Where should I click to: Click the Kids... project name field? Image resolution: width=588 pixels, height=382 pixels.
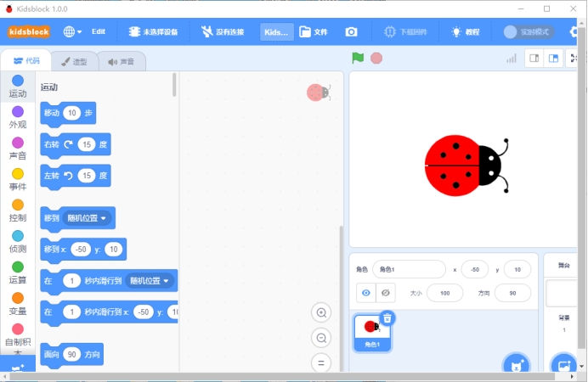pyautogui.click(x=276, y=32)
